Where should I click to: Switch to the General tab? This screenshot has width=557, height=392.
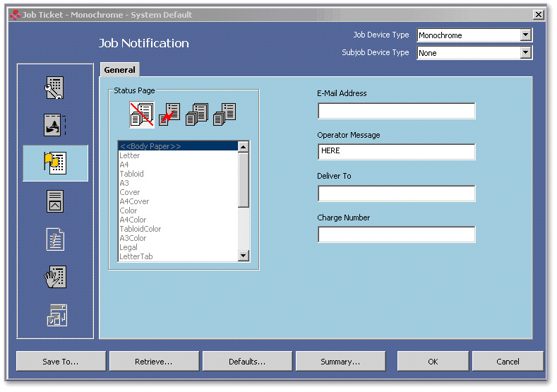[119, 70]
